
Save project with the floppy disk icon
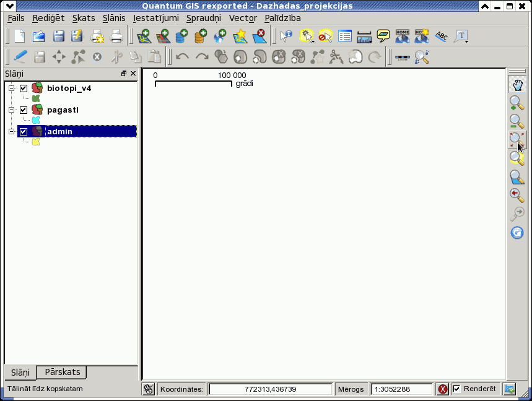(58, 36)
